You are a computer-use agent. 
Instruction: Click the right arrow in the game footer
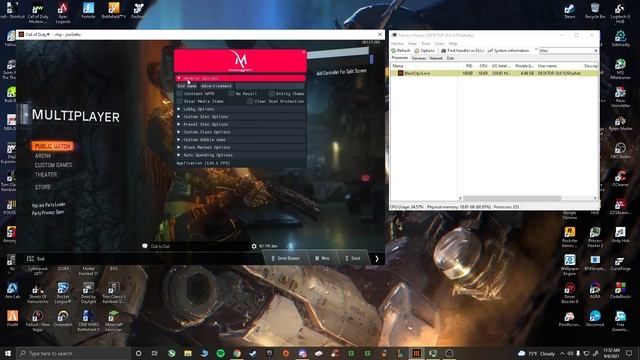[x=377, y=259]
